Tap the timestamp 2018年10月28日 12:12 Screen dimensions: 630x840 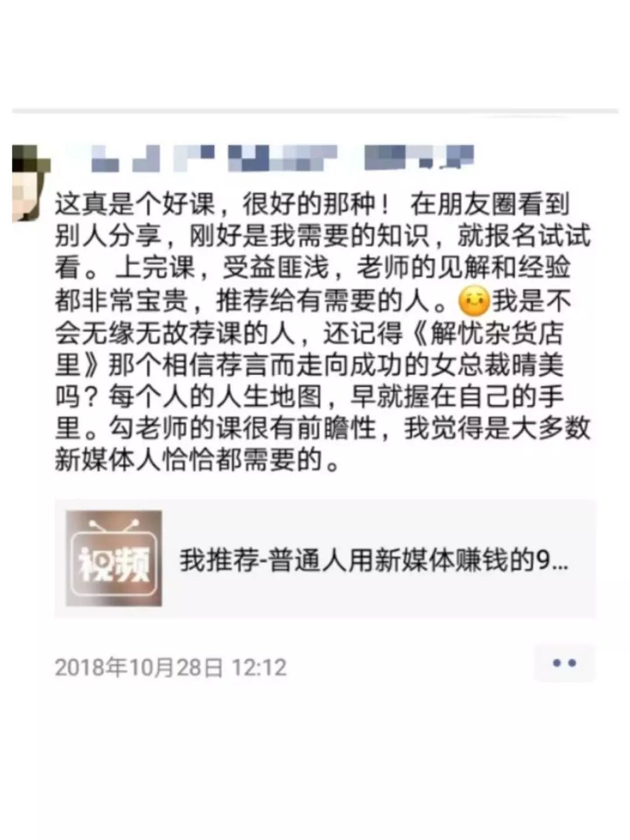click(x=171, y=667)
